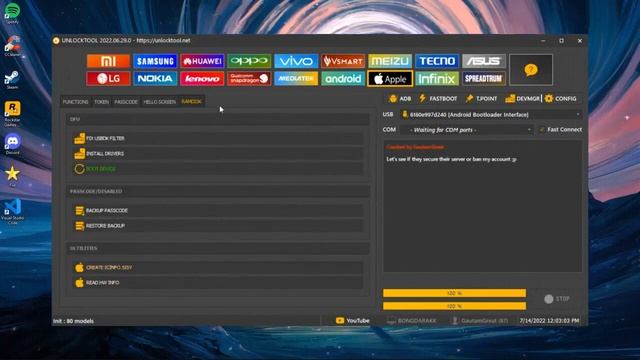Select the Meizu brand icon
The width and height of the screenshot is (640, 360).
tap(390, 61)
